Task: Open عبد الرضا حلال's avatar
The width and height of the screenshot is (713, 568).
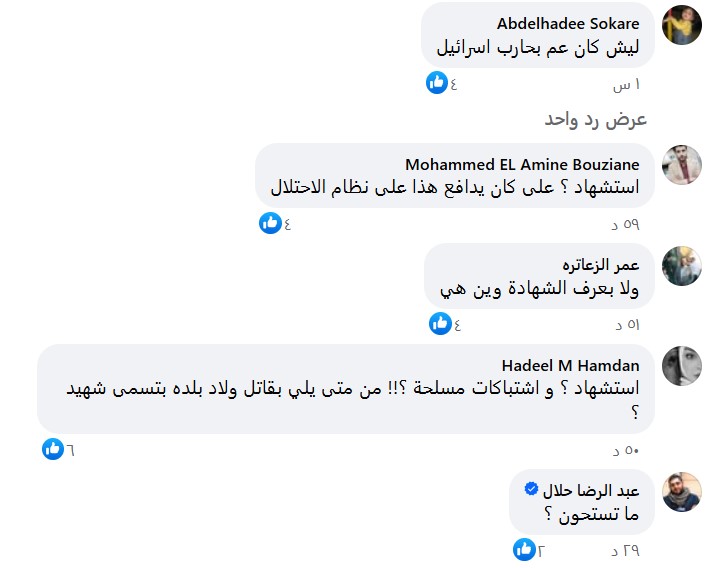Action: (x=682, y=491)
